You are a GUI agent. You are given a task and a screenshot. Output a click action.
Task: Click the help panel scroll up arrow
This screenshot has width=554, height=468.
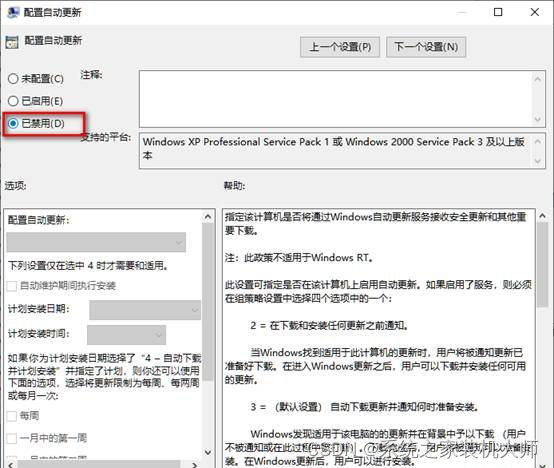[542, 216]
